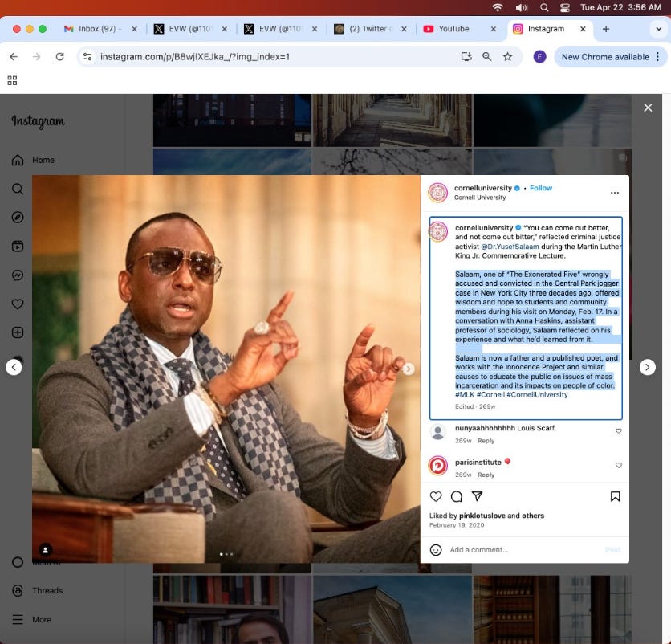Screen dimensions: 671x644
Task: Like the nunyaahhhhhhhh comment
Action: 618,431
